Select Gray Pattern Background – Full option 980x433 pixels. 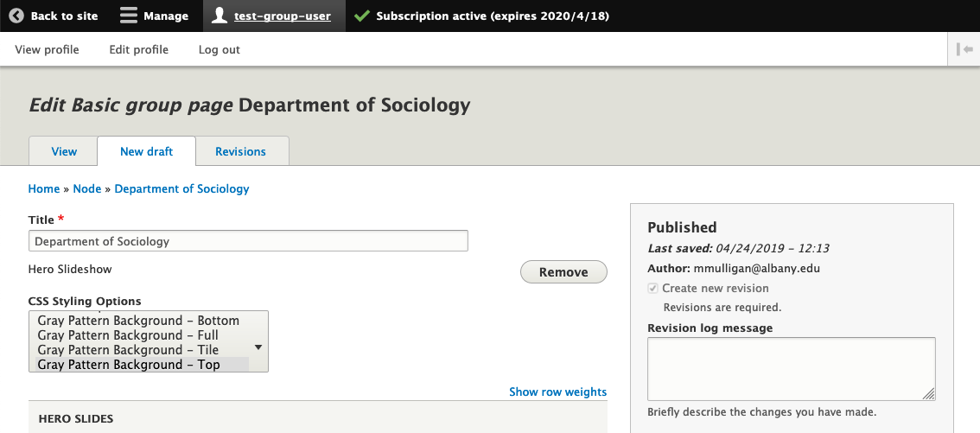[128, 335]
